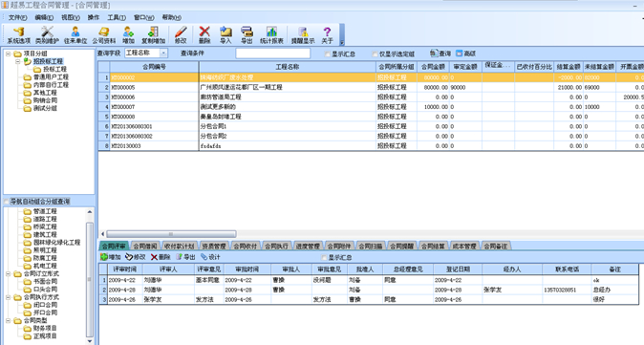The height and width of the screenshot is (345, 644).
Task: Click 设计 in the lower review panel toolbar
Action: (x=210, y=257)
